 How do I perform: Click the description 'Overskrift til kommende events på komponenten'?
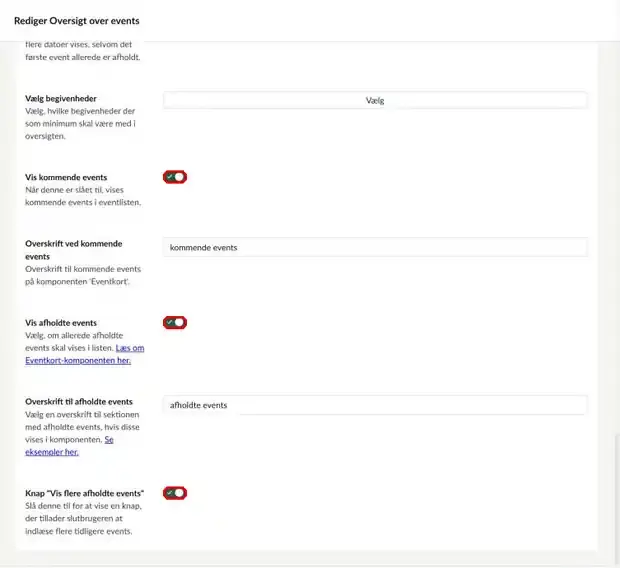(83, 275)
